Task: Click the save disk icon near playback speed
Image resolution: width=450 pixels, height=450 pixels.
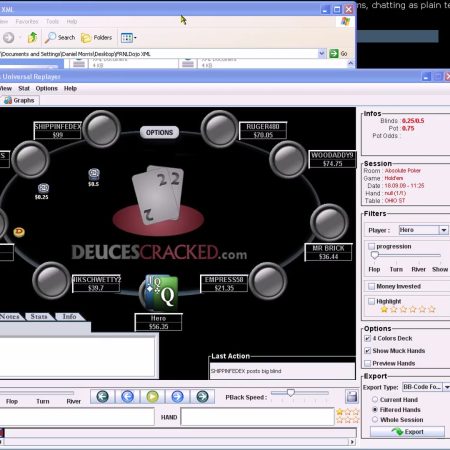Action: pyautogui.click(x=352, y=396)
